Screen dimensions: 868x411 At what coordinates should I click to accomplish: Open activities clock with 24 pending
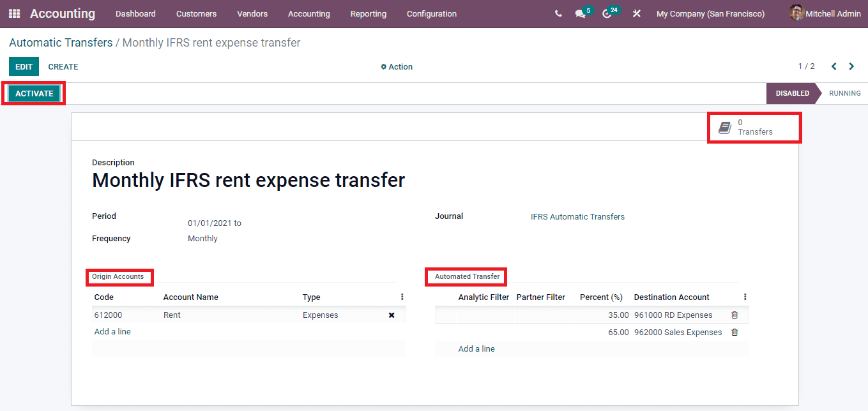[x=607, y=13]
